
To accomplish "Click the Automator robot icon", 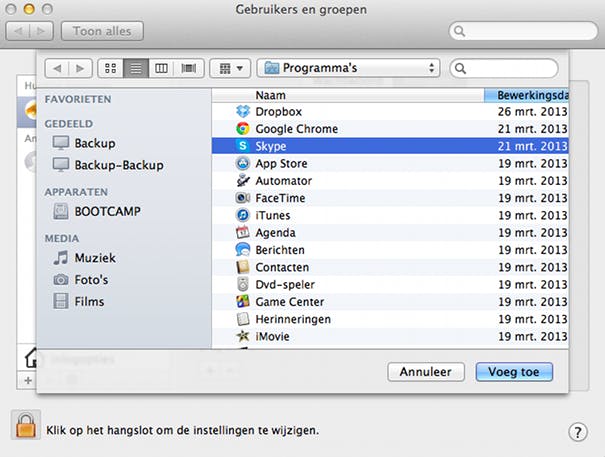I will [243, 181].
